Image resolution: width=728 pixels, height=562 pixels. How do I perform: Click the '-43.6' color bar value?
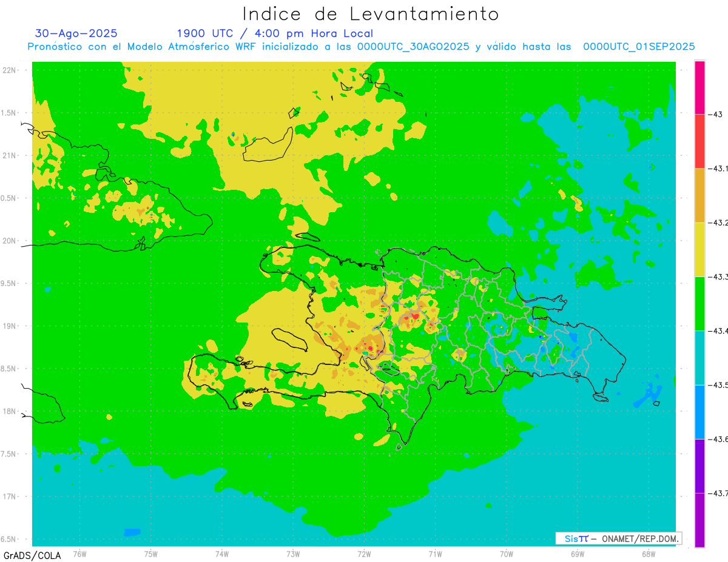[719, 439]
